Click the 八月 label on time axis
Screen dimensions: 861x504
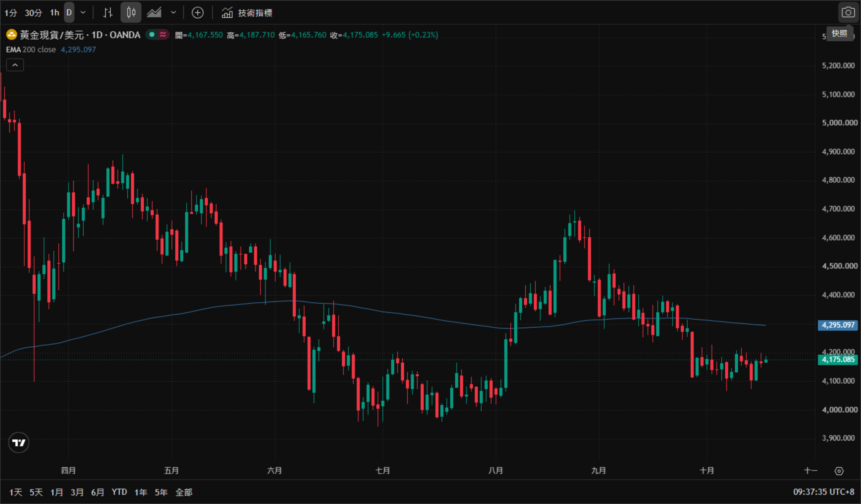click(496, 471)
